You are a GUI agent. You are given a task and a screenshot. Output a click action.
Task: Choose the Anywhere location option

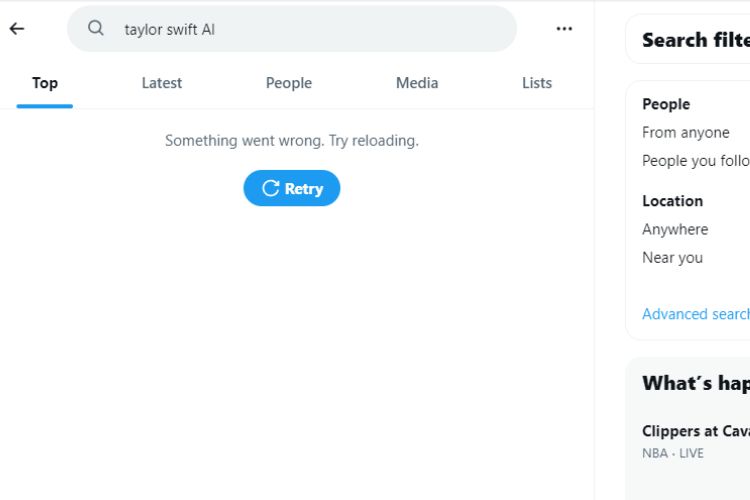point(675,229)
